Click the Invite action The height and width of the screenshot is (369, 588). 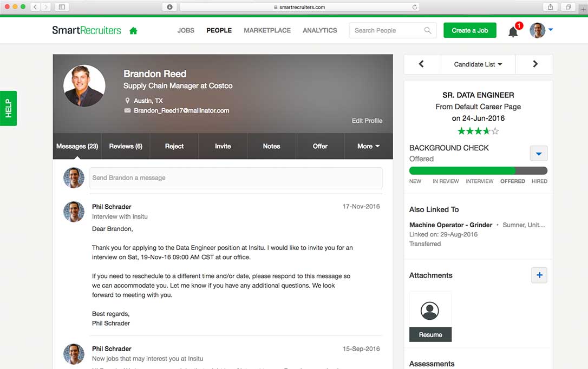click(x=223, y=146)
